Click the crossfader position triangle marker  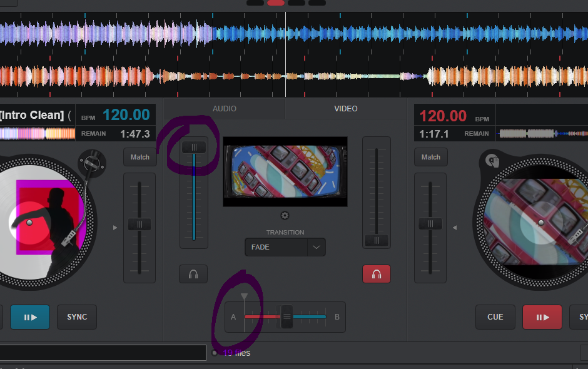tap(244, 296)
